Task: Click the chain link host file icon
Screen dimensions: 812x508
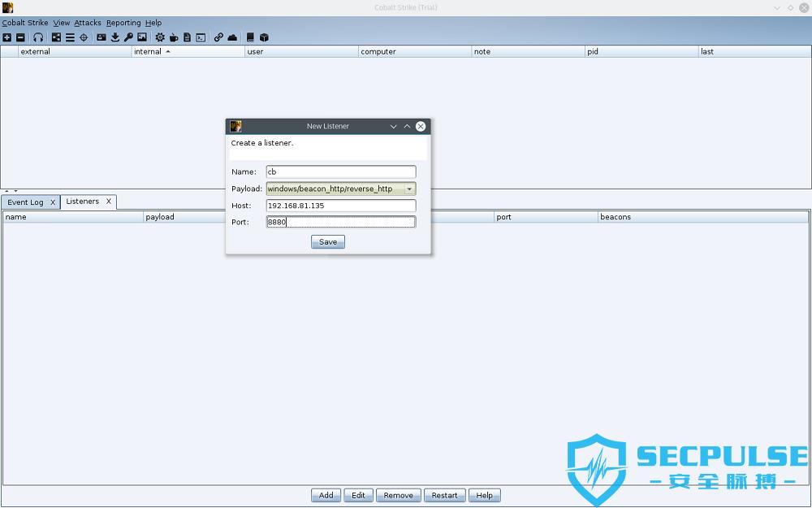Action: (x=218, y=37)
